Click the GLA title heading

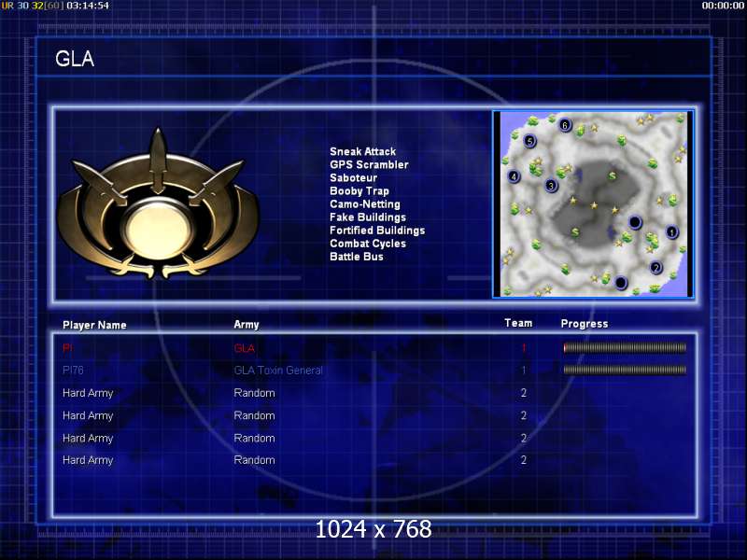[75, 59]
